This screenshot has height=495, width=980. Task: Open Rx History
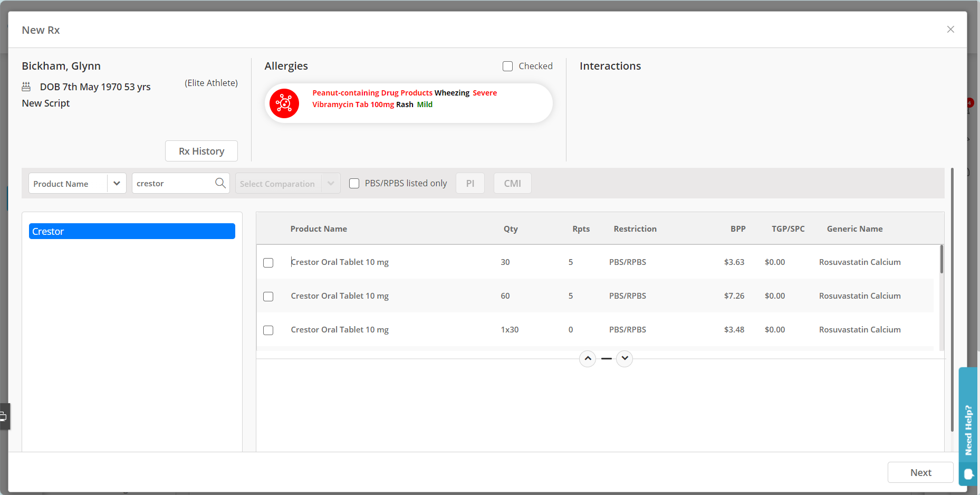point(201,151)
